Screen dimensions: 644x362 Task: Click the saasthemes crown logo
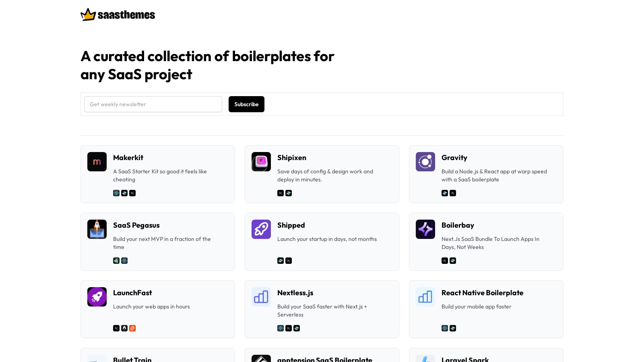pyautogui.click(x=88, y=14)
